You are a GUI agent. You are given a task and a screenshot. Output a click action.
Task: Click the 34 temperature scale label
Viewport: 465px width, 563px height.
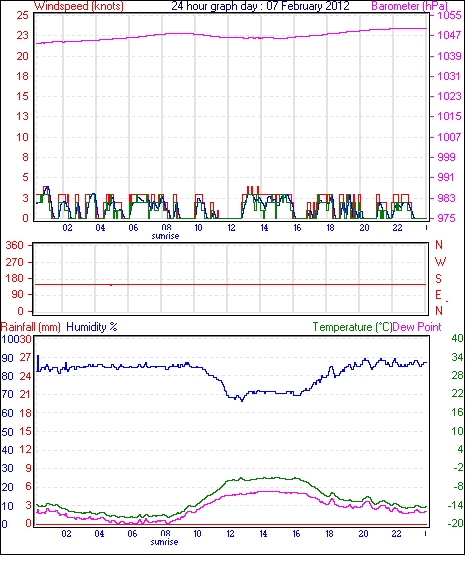coord(457,357)
